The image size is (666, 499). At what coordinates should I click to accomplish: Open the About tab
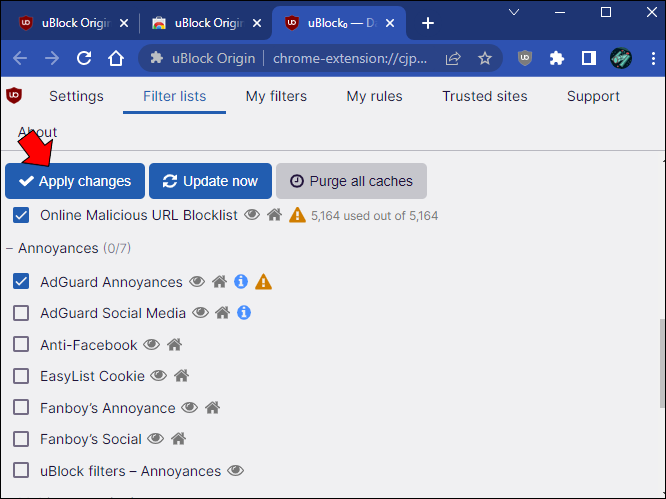37,132
